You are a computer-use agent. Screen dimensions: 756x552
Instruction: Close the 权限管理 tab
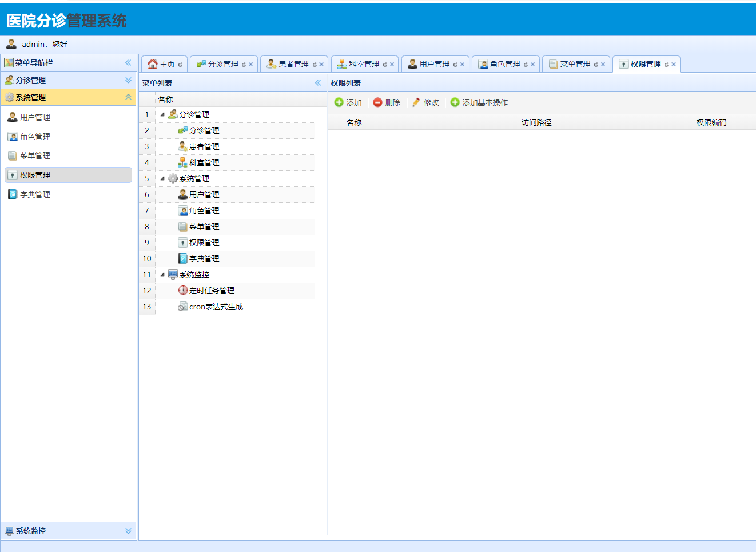(x=674, y=65)
